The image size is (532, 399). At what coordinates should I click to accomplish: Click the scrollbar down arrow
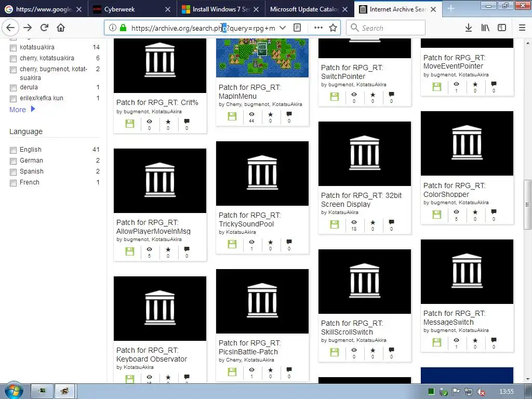pos(527,379)
